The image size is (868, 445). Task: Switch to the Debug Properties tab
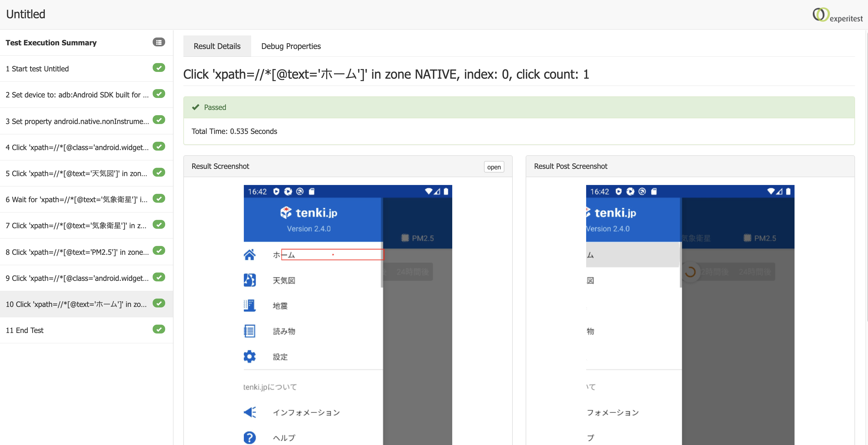[291, 46]
